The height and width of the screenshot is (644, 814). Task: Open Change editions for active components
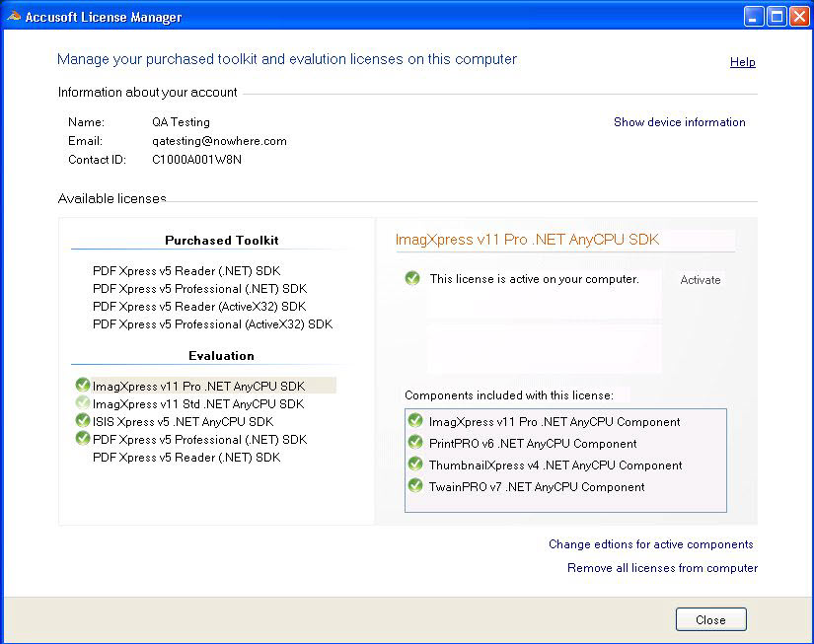pyautogui.click(x=650, y=544)
